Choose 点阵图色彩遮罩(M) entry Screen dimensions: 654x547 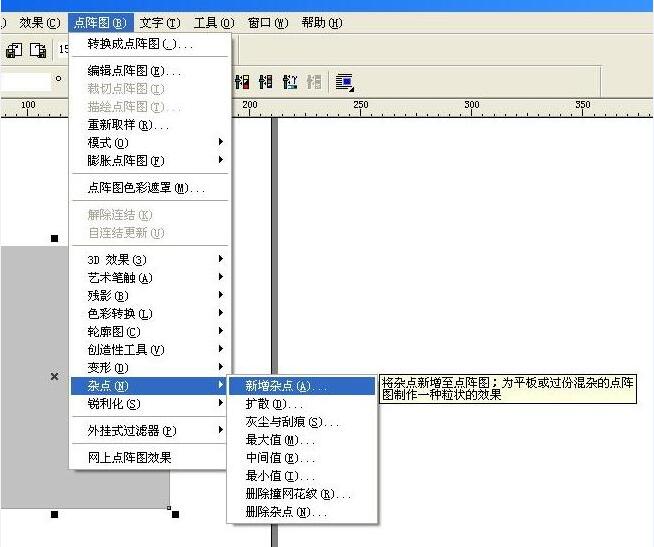tap(150, 188)
